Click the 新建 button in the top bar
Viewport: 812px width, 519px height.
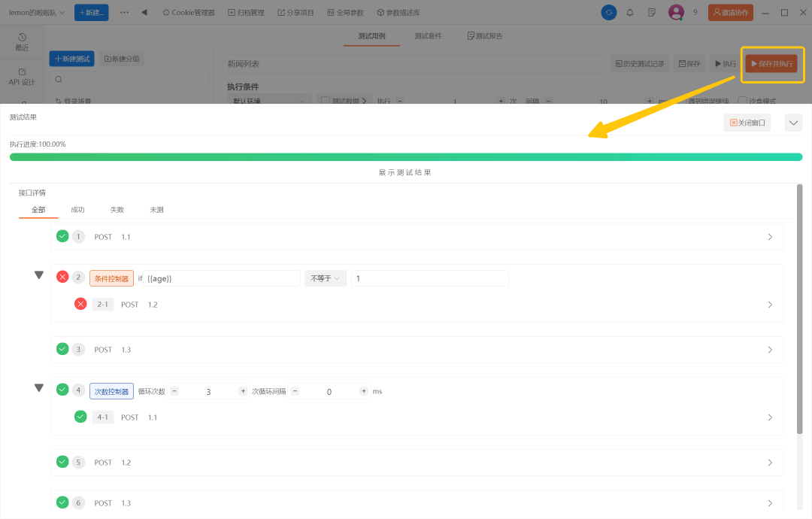[92, 13]
